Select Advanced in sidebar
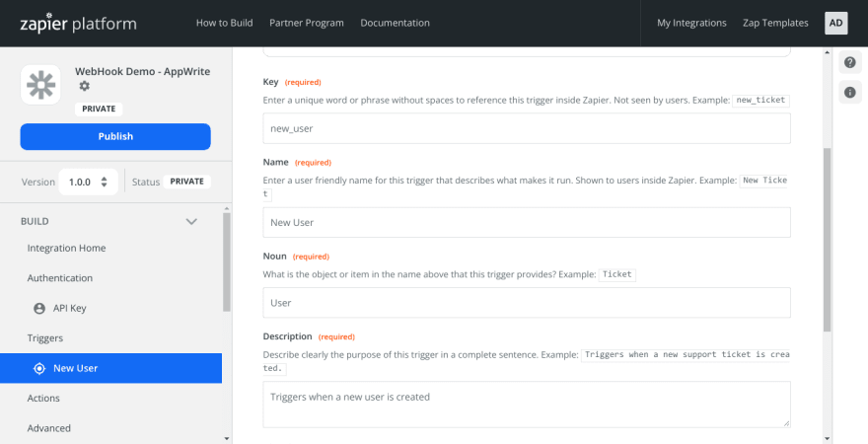This screenshot has width=868, height=444. pyautogui.click(x=48, y=428)
